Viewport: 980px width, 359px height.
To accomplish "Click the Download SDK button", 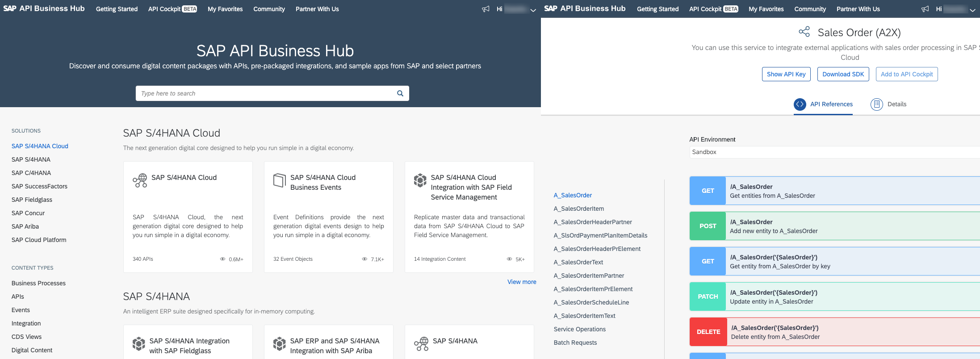I will 843,74.
